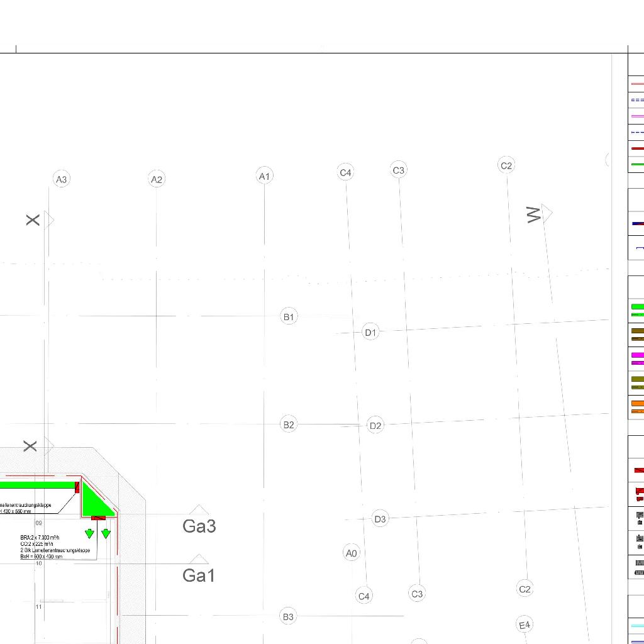Select the D3 grid axis bubble

click(x=380, y=519)
